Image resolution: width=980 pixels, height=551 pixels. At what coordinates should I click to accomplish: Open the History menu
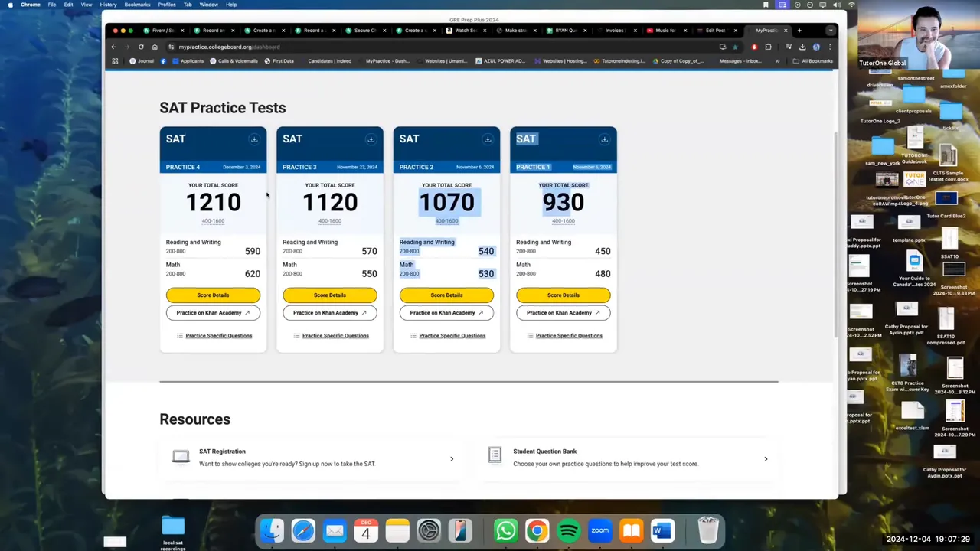tap(108, 5)
